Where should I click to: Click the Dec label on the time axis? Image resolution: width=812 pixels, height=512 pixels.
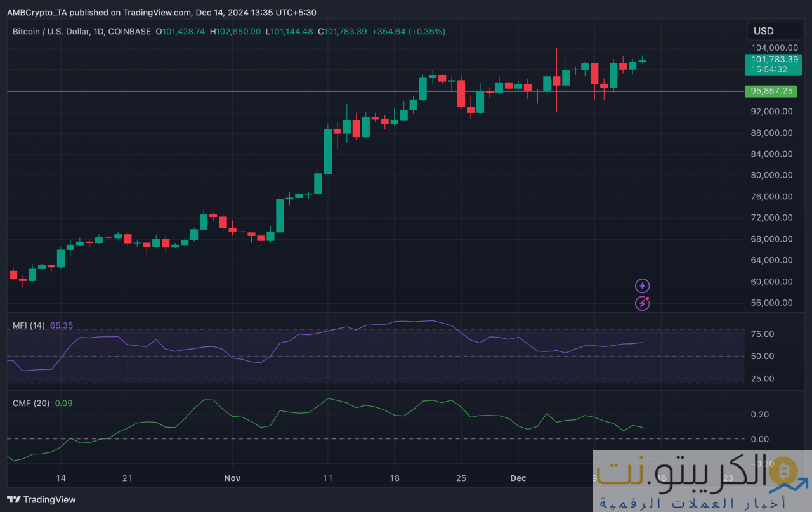pos(518,478)
